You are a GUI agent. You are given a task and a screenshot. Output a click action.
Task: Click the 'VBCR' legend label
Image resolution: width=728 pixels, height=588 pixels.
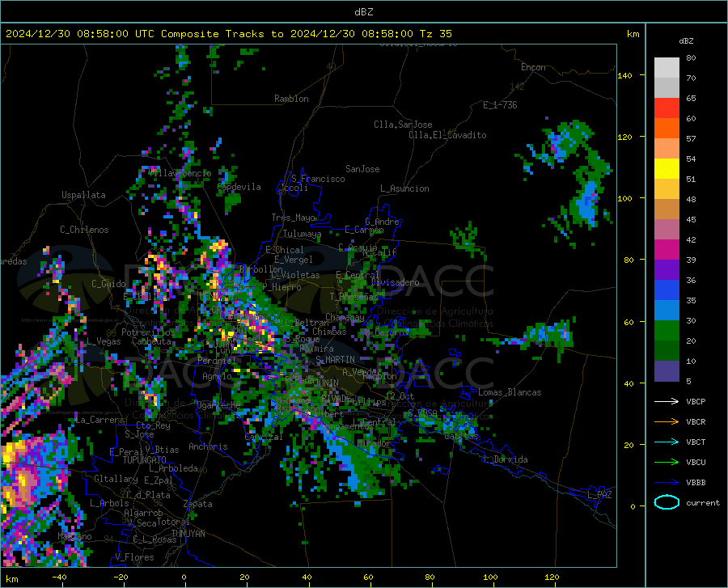[696, 422]
